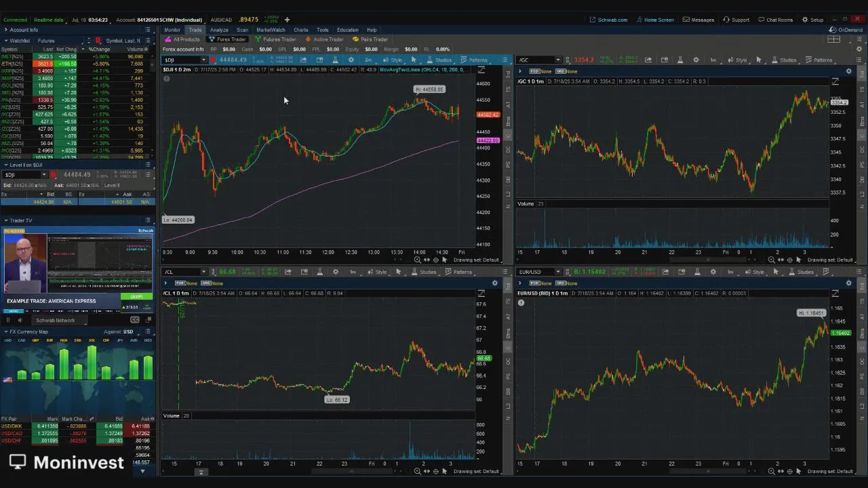
Task: Open the gear icon in /GC position bar
Action: [849, 71]
